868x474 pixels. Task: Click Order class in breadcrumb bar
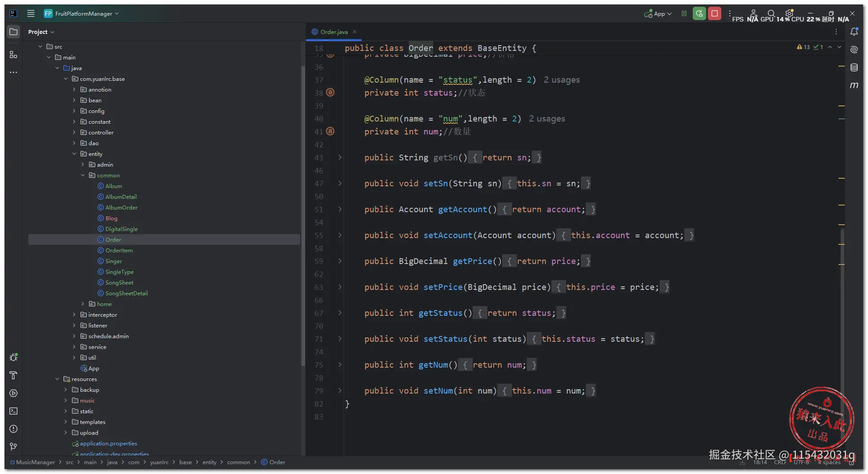pos(273,462)
